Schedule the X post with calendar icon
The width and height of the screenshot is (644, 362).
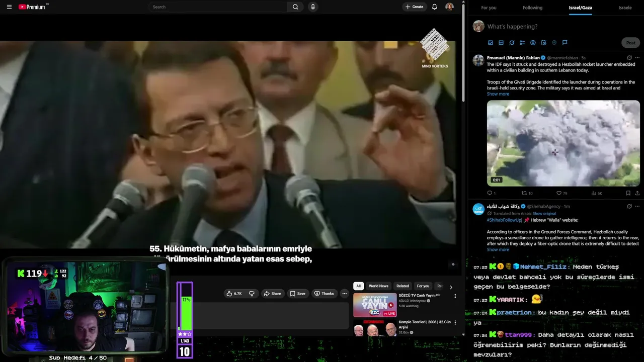543,43
